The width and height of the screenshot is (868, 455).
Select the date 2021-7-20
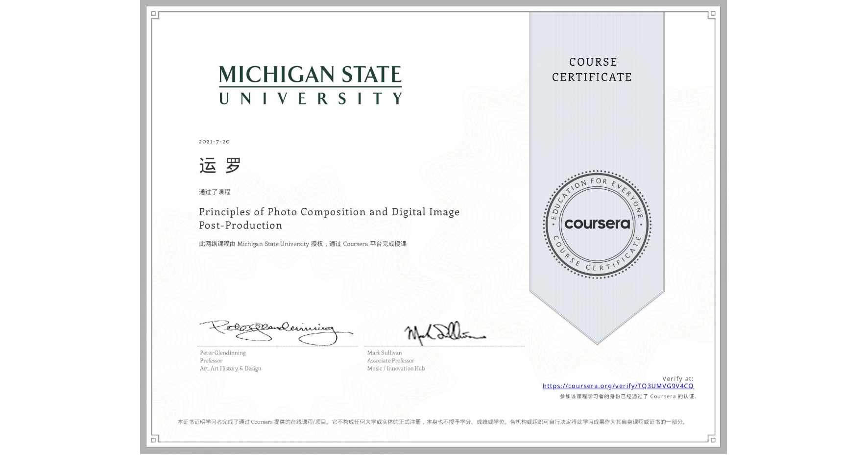click(213, 142)
